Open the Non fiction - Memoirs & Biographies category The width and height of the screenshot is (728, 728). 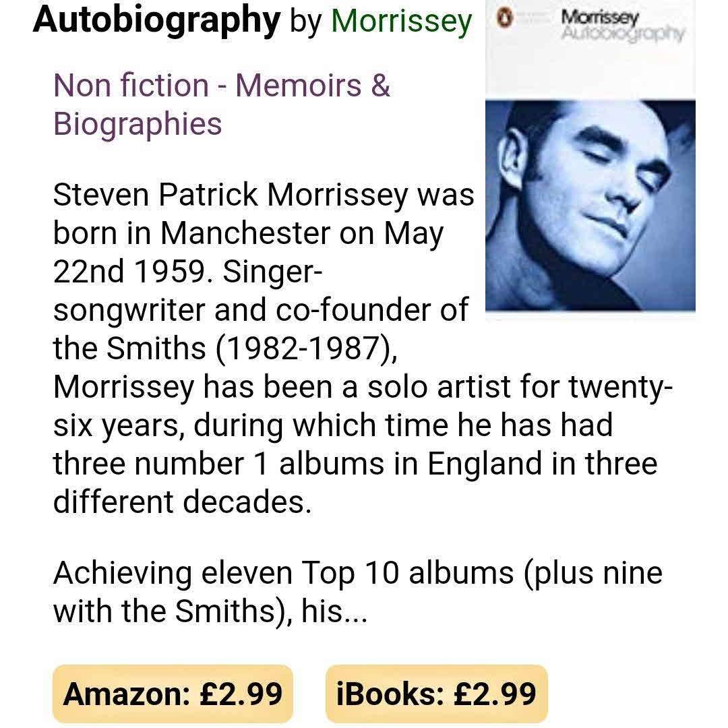coord(222,104)
